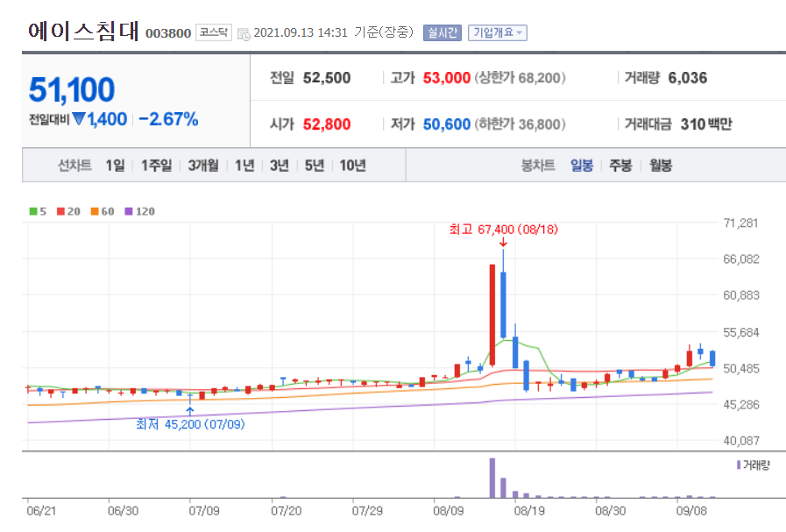Screen dimensions: 786x532
Task: Select the 10년 line chart tab
Action: click(352, 166)
